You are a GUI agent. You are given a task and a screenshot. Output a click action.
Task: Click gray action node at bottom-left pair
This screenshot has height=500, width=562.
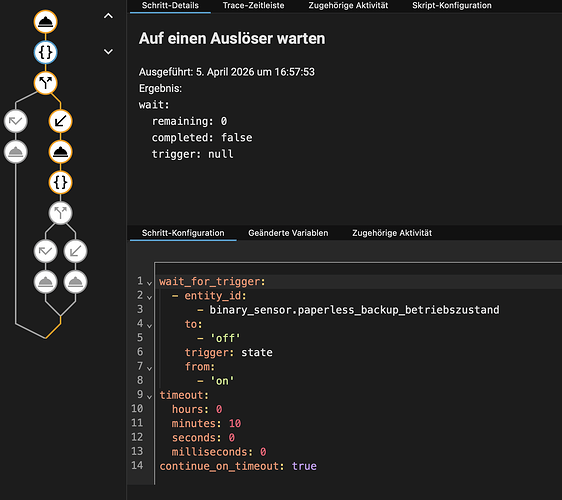46,282
